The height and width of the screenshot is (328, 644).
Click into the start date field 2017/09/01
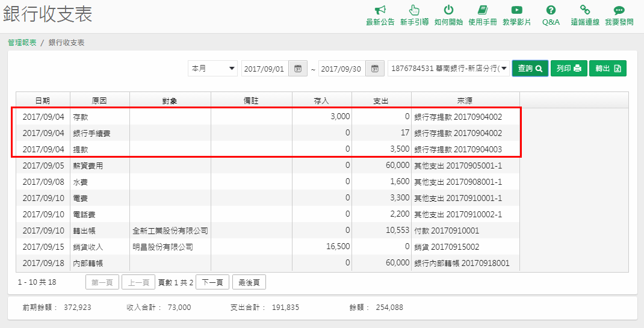tap(265, 69)
